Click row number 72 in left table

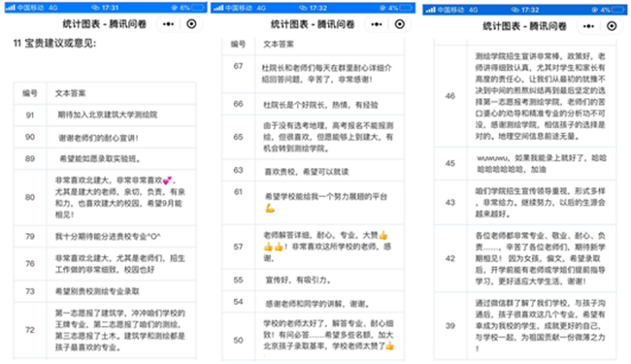point(30,330)
